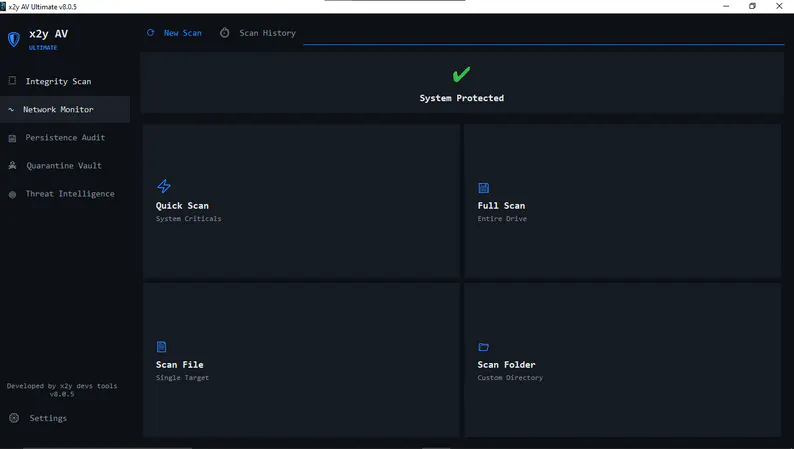The image size is (794, 449).
Task: Click the x2y AV title text
Action: click(x=49, y=34)
